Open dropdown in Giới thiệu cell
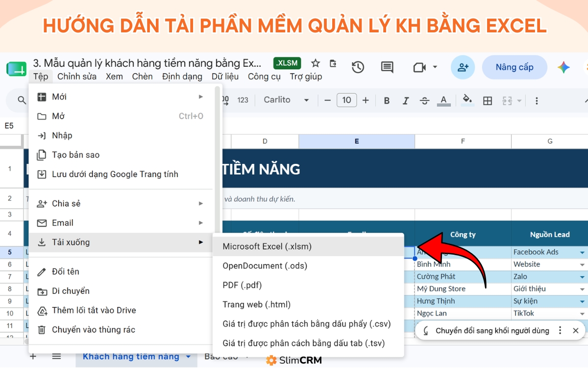 582,289
